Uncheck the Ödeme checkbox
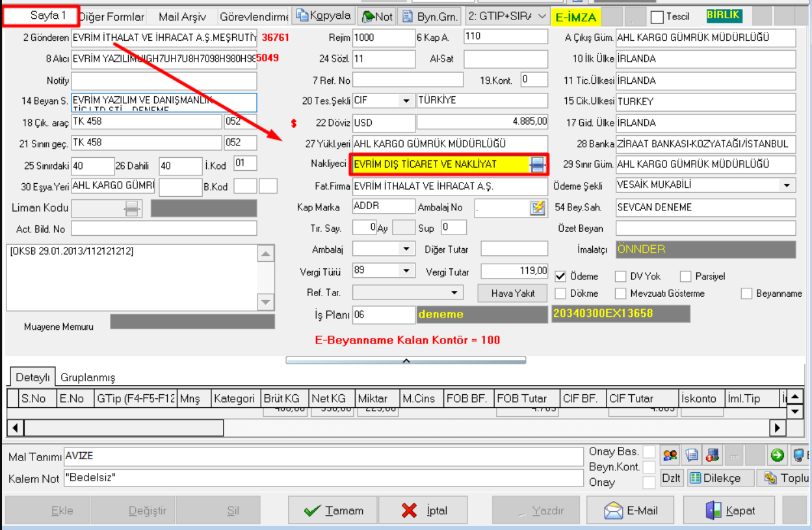812x530 pixels. 560,276
